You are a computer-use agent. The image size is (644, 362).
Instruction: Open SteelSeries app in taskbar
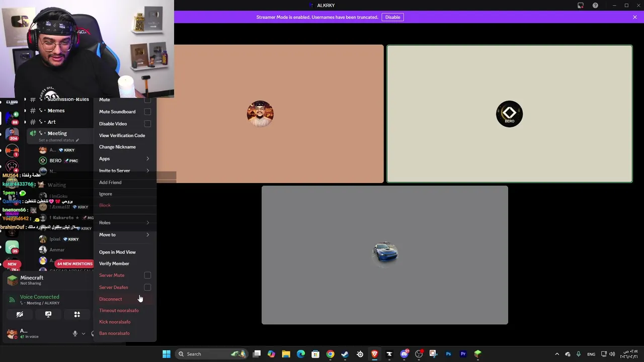click(x=360, y=354)
